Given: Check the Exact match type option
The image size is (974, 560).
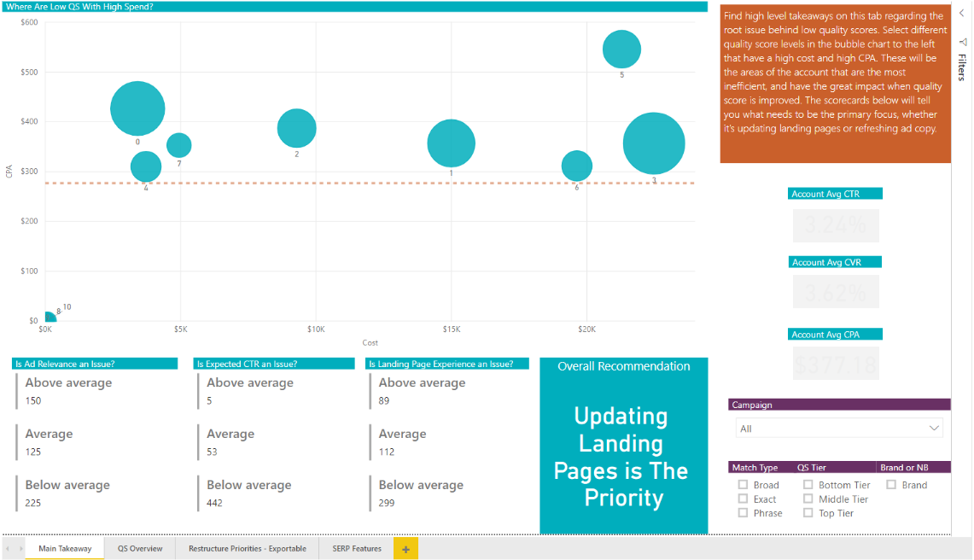Looking at the screenshot, I should (x=744, y=499).
